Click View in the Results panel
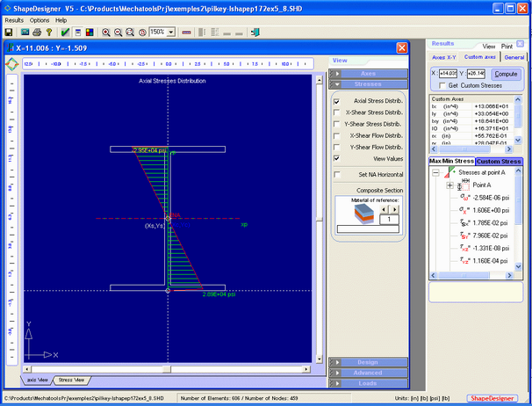The width and height of the screenshot is (532, 406). (x=489, y=47)
